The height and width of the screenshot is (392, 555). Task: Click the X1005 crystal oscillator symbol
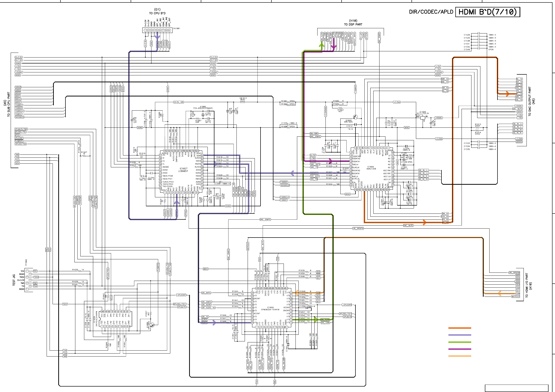pyautogui.click(x=203, y=115)
